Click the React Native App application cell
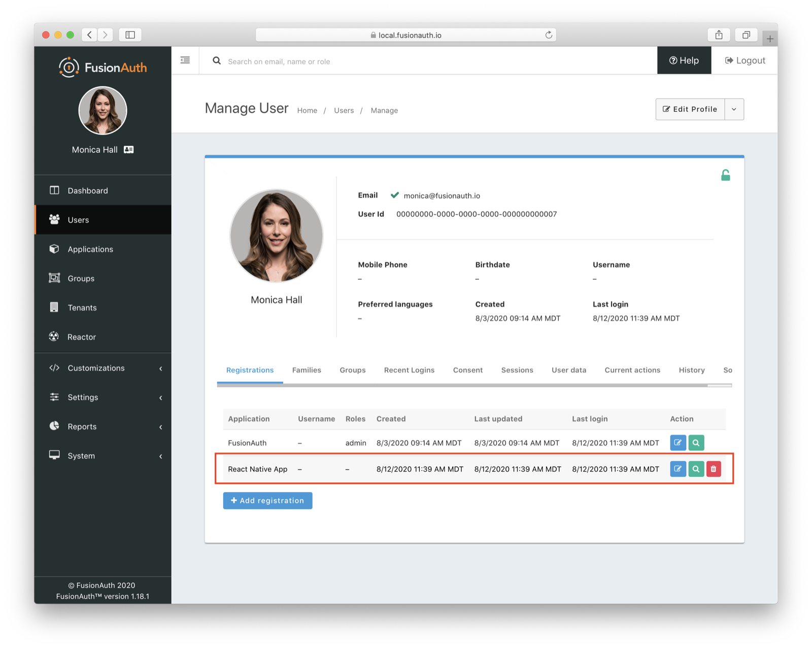The width and height of the screenshot is (812, 649). pos(258,469)
